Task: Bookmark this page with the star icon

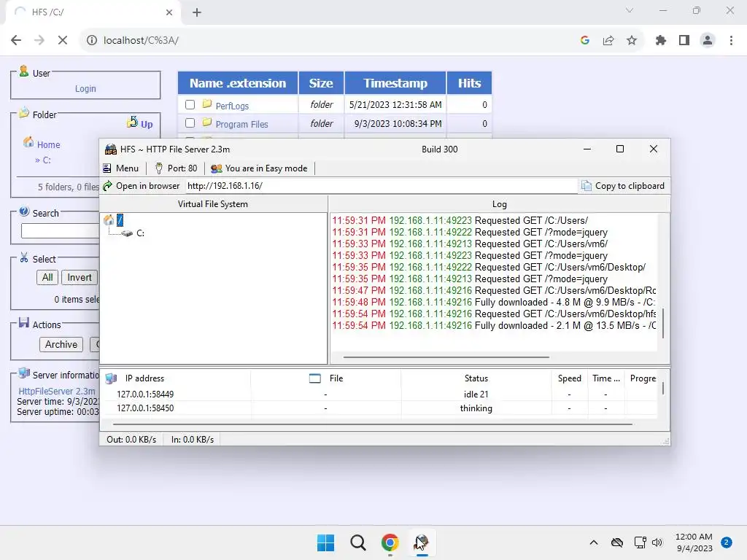Action: [632, 41]
